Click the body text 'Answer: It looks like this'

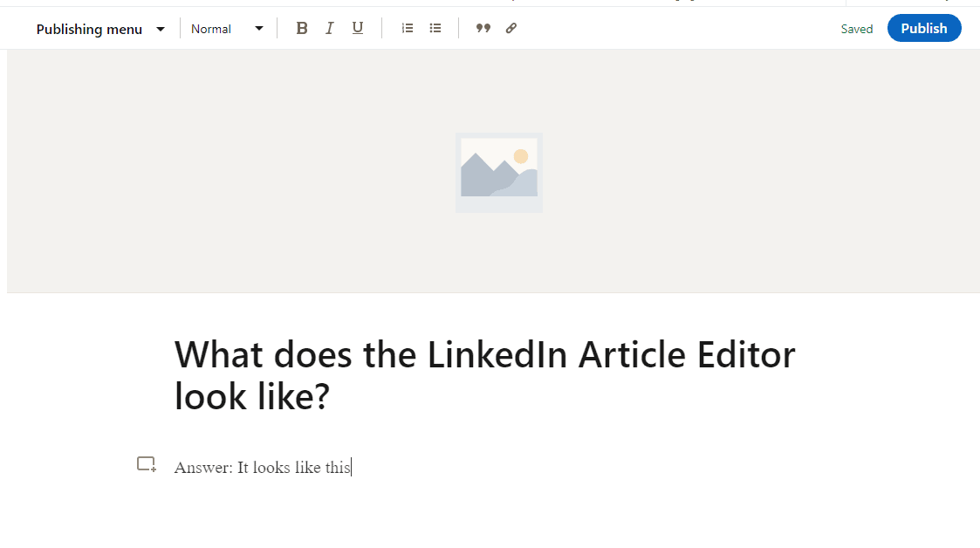tap(263, 468)
